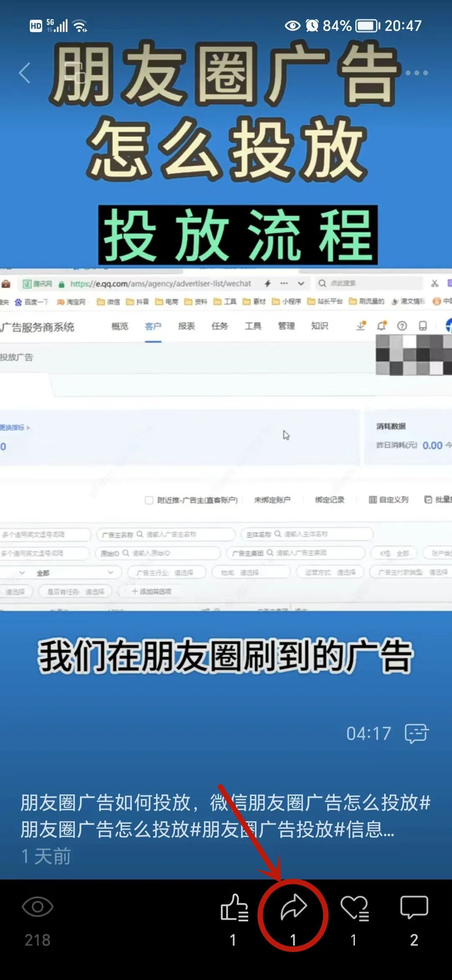Tap the 04:17 video duration label
452x980 pixels.
[369, 733]
